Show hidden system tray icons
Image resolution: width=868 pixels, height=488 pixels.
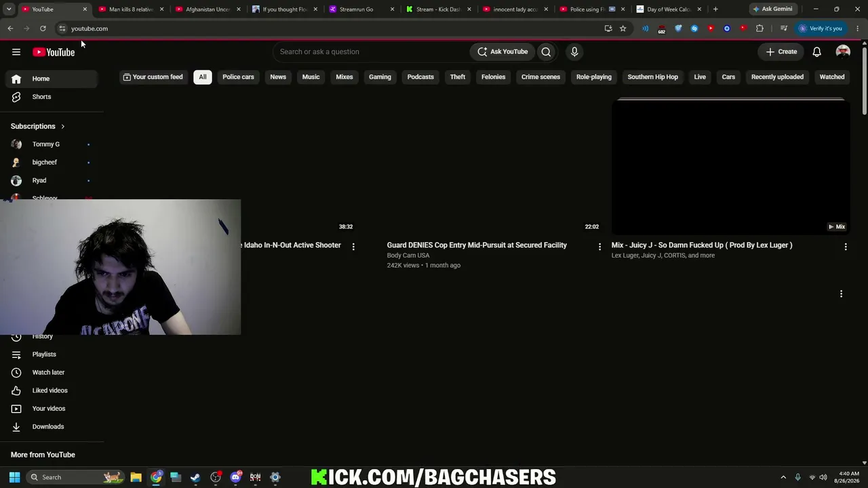click(x=783, y=477)
